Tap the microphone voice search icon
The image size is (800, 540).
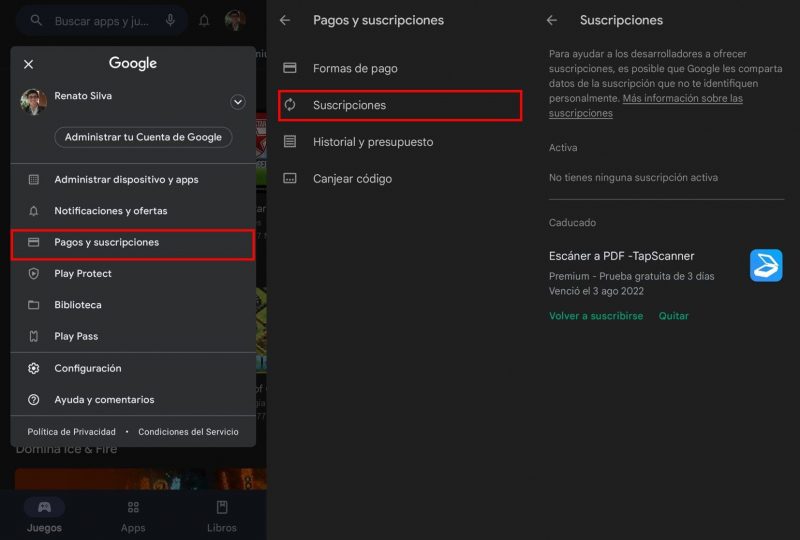(170, 20)
